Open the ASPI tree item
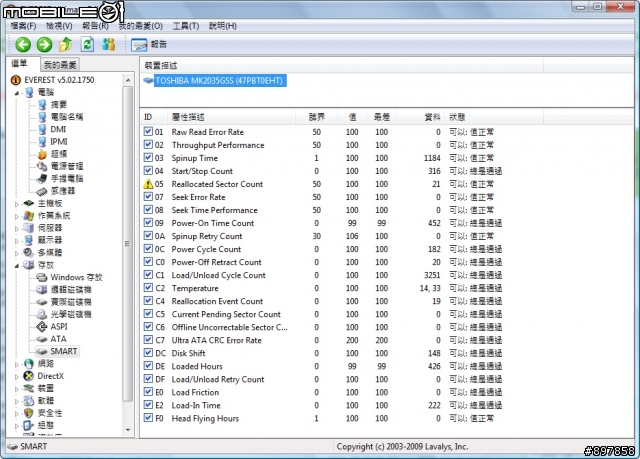The height and width of the screenshot is (459, 640). tap(59, 326)
